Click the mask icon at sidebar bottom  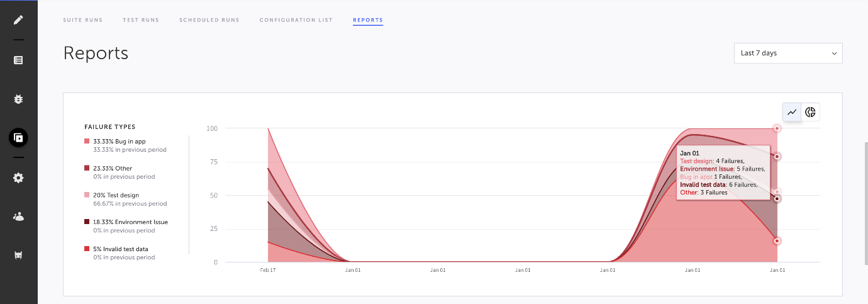click(x=18, y=255)
